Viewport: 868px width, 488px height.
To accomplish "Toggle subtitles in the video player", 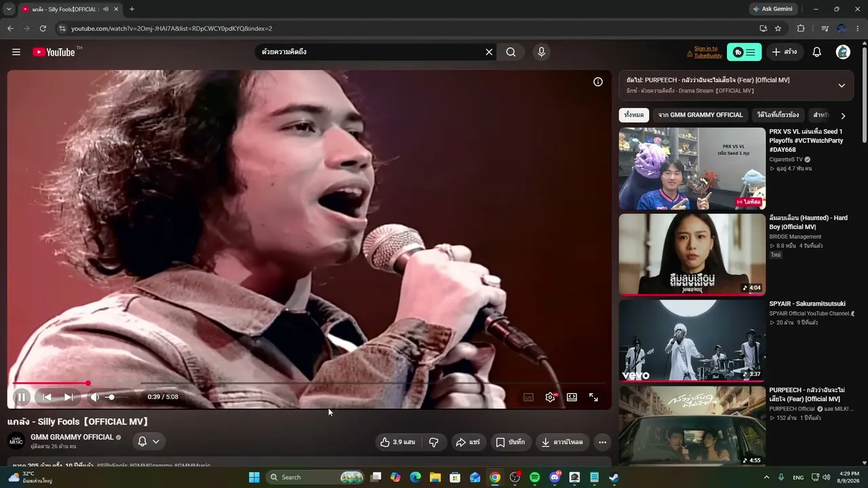I will click(528, 397).
